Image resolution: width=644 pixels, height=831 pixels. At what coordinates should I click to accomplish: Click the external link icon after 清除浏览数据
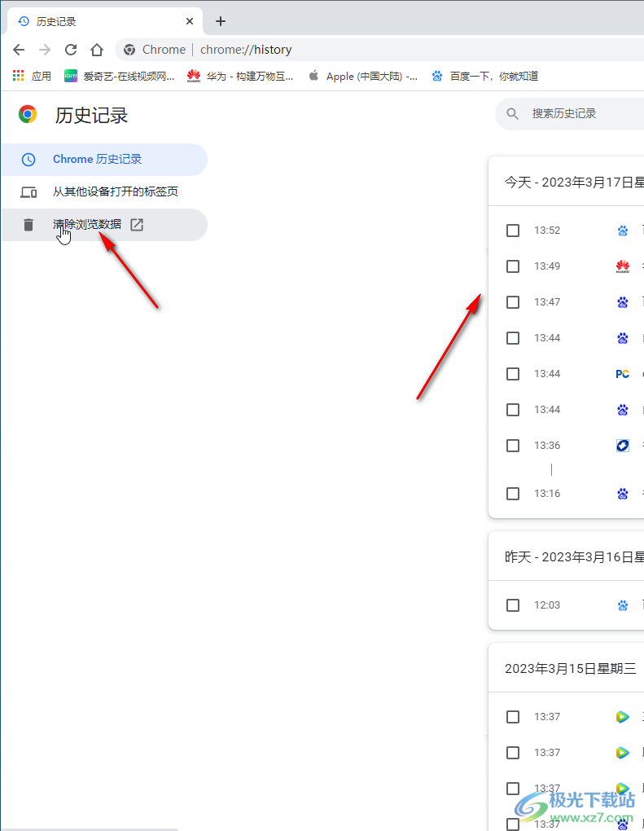pyautogui.click(x=137, y=225)
